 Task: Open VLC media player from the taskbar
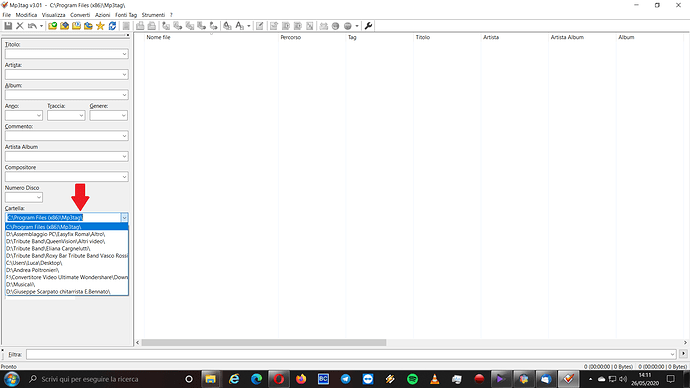434,379
